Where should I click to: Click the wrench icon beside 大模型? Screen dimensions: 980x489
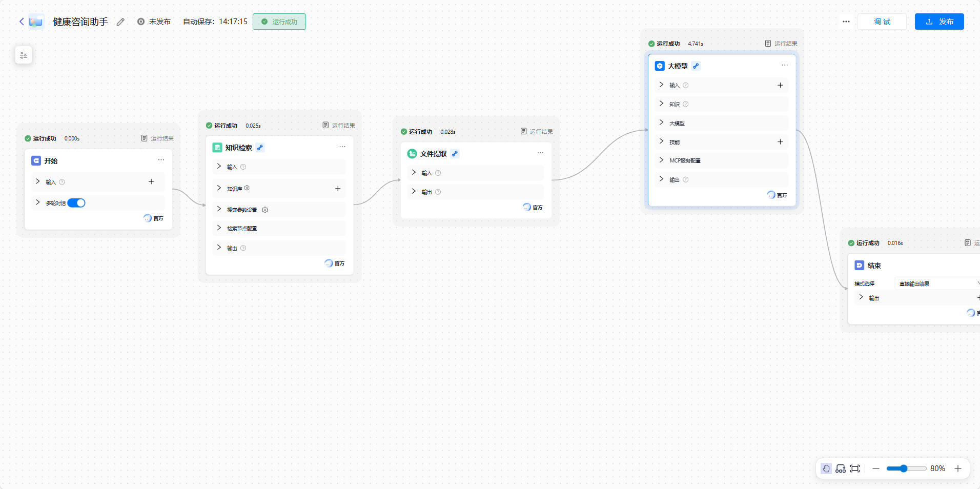pos(696,66)
